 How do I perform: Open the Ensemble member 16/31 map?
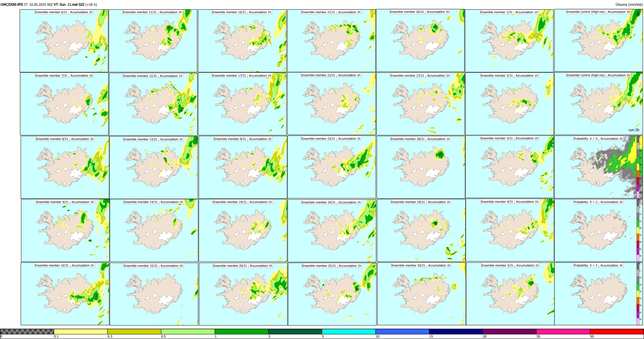tap(242, 41)
